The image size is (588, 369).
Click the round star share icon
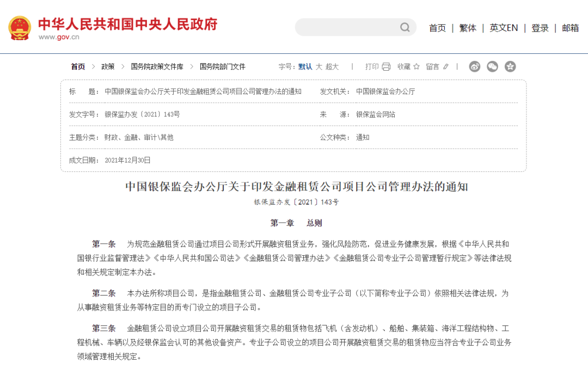click(510, 66)
